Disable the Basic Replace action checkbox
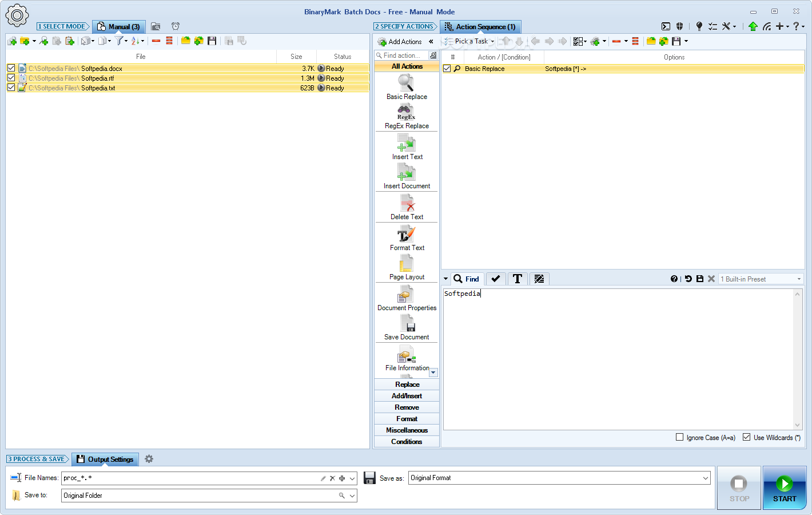The image size is (812, 515). pos(447,69)
